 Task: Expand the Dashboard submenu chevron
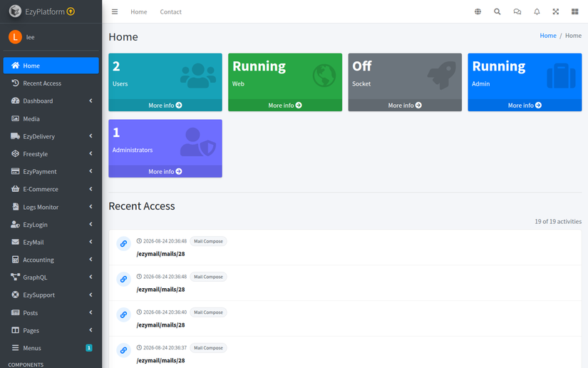coord(91,101)
